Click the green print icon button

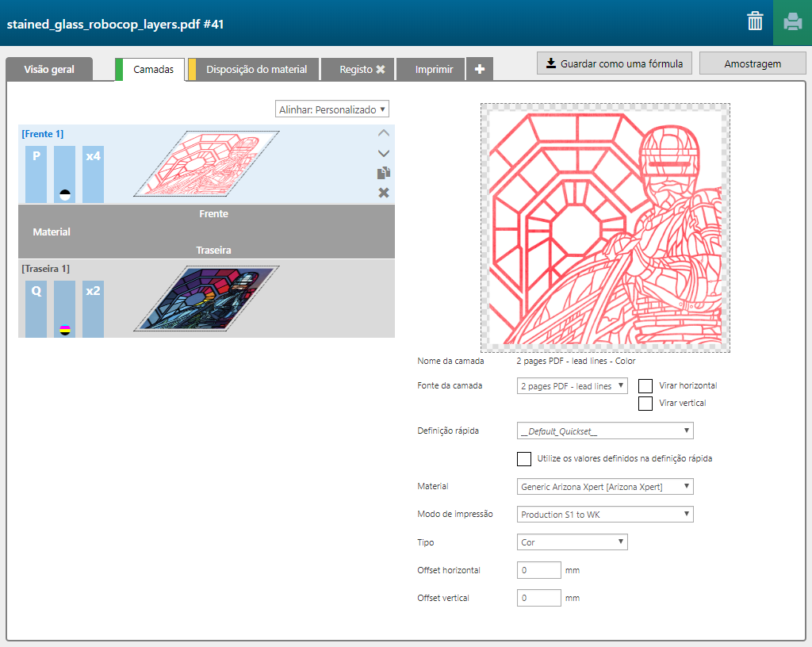pyautogui.click(x=792, y=23)
